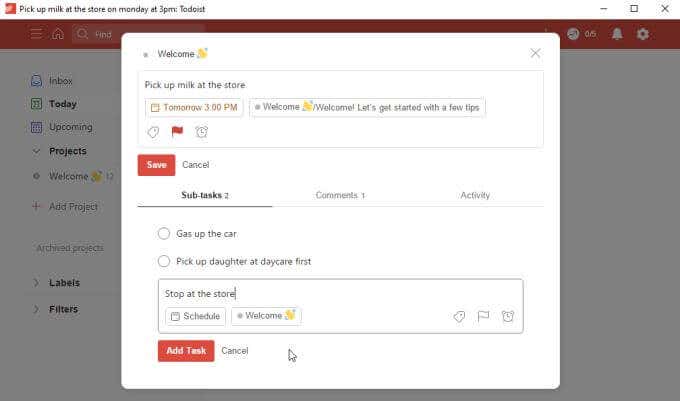
Task: Complete 'Pick up daughter at daycare first'
Action: point(163,261)
